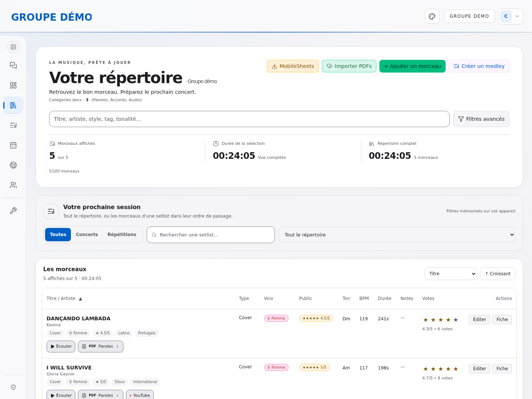The image size is (532, 399).
Task: Expand the user account menu chevron
Action: pos(517,16)
